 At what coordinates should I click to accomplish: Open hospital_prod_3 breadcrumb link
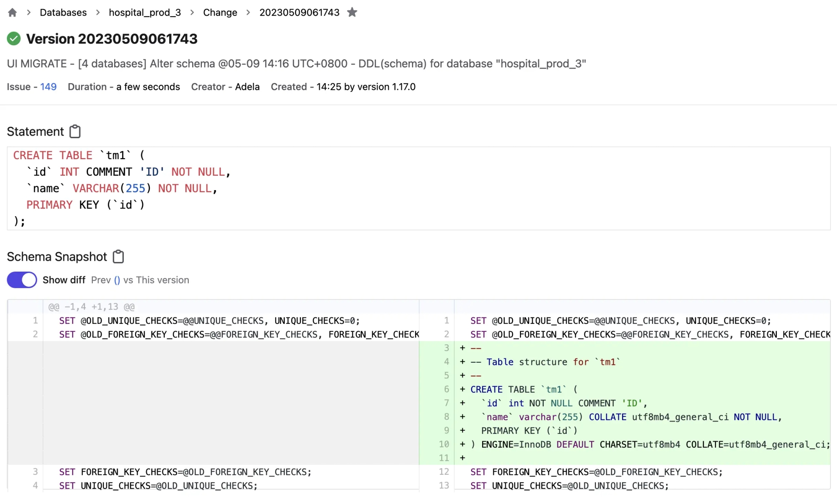click(145, 13)
